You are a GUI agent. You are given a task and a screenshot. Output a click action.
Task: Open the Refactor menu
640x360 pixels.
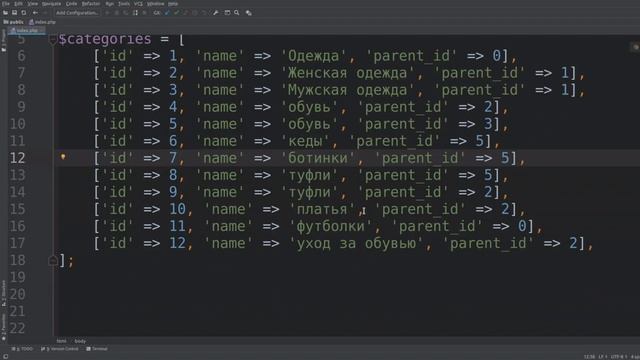pyautogui.click(x=91, y=4)
